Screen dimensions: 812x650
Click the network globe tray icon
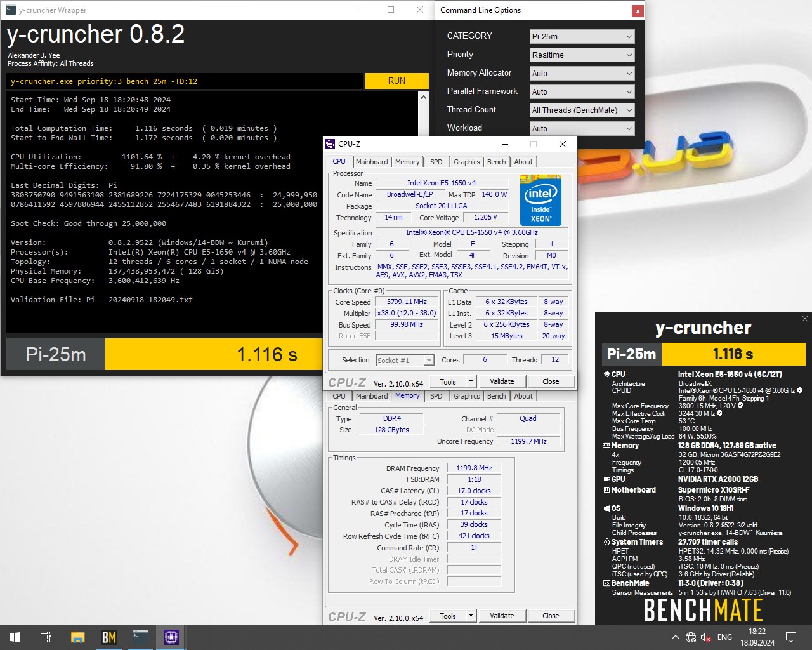click(691, 637)
